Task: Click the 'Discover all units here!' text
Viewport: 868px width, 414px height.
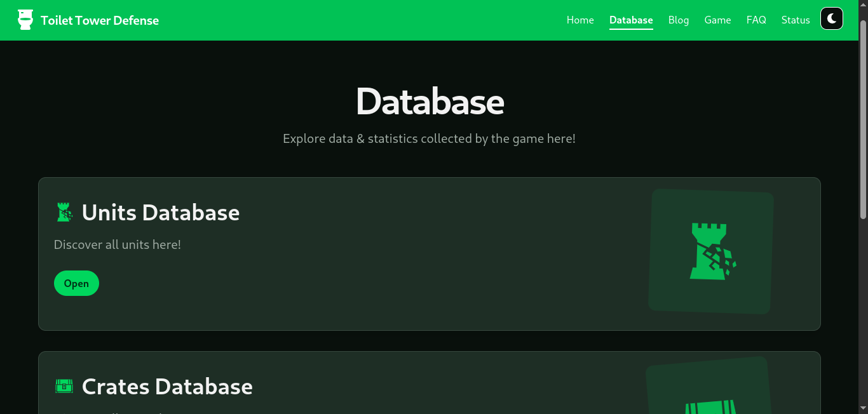Action: (x=118, y=244)
